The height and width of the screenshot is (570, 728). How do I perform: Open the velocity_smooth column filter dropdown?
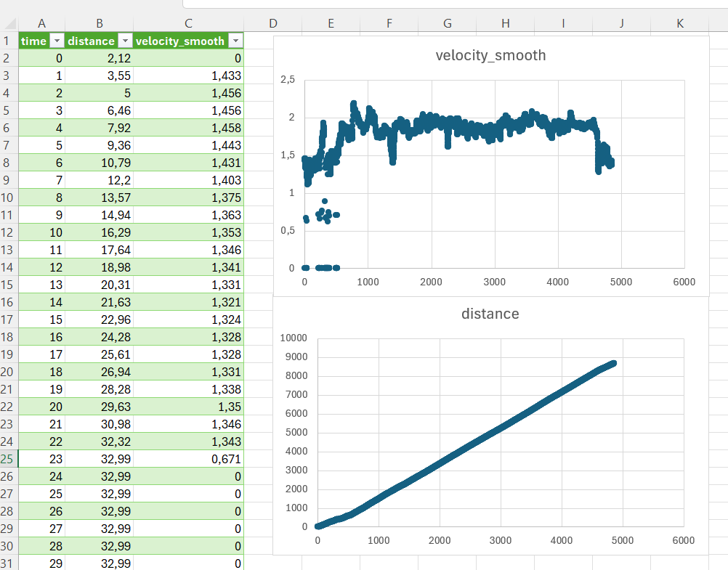click(236, 41)
